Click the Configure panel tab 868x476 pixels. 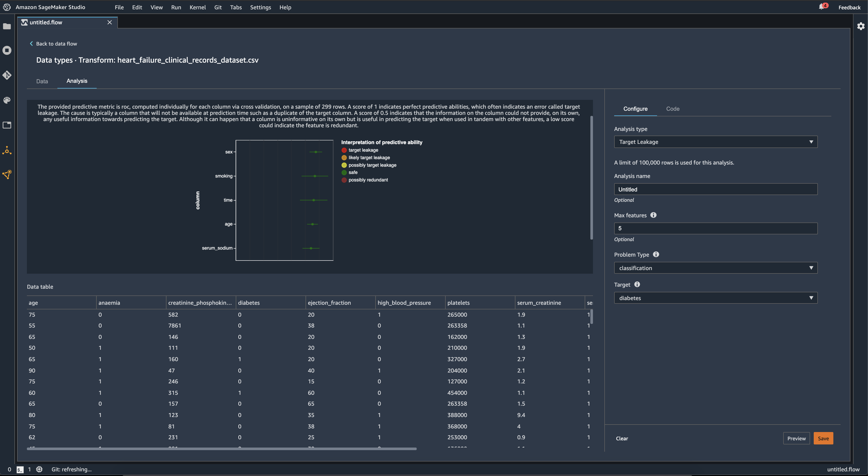635,108
